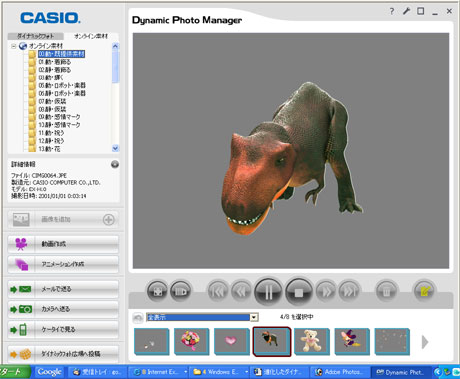The width and height of the screenshot is (460, 379).
Task: Click the rewind playback icon
Action: (x=241, y=292)
